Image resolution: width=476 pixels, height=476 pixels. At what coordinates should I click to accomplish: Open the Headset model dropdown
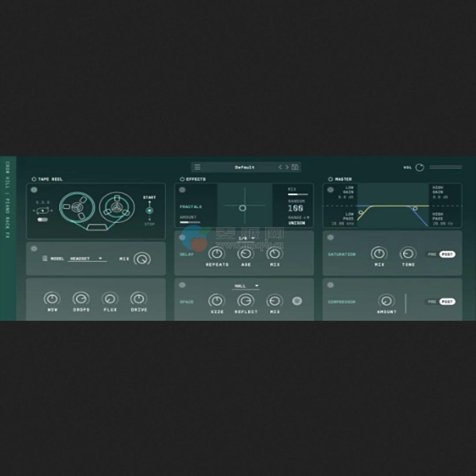pos(88,259)
